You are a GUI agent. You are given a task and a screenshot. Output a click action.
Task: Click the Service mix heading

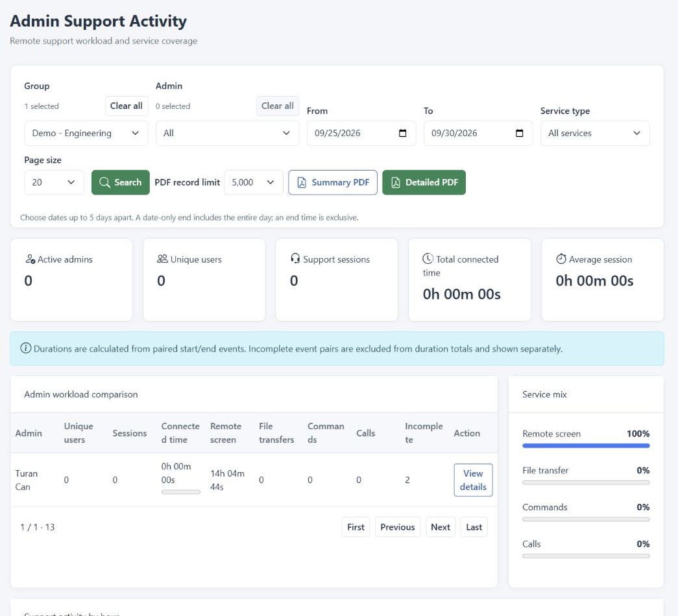pos(544,394)
